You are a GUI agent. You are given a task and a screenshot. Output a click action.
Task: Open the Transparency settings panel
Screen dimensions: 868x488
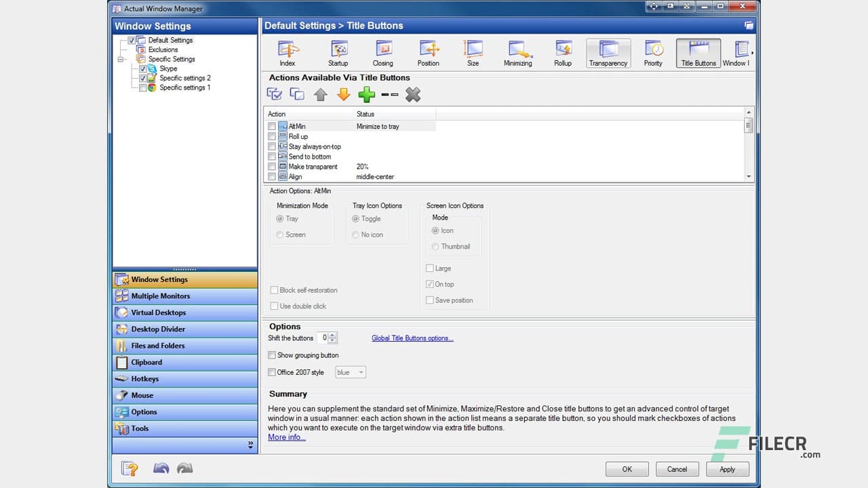(x=608, y=53)
